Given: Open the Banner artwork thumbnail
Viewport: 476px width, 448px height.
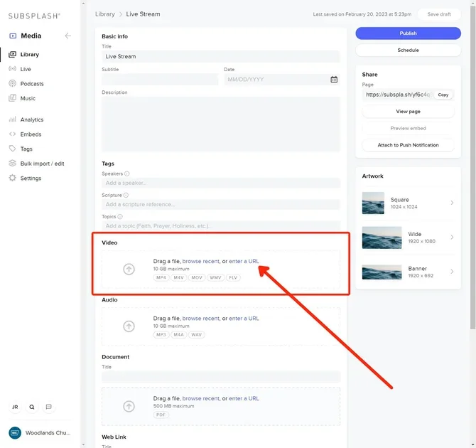Looking at the screenshot, I should [x=382, y=272].
